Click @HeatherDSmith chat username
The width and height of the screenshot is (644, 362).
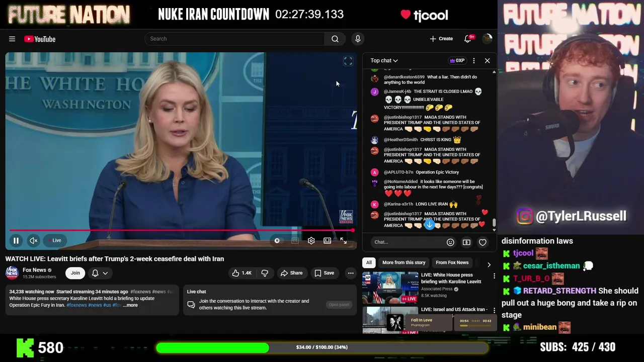[x=400, y=140]
